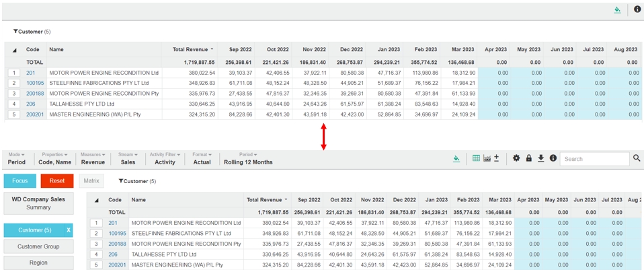The height and width of the screenshot is (270, 644).
Task: Open the chart view icon
Action: pyautogui.click(x=487, y=158)
